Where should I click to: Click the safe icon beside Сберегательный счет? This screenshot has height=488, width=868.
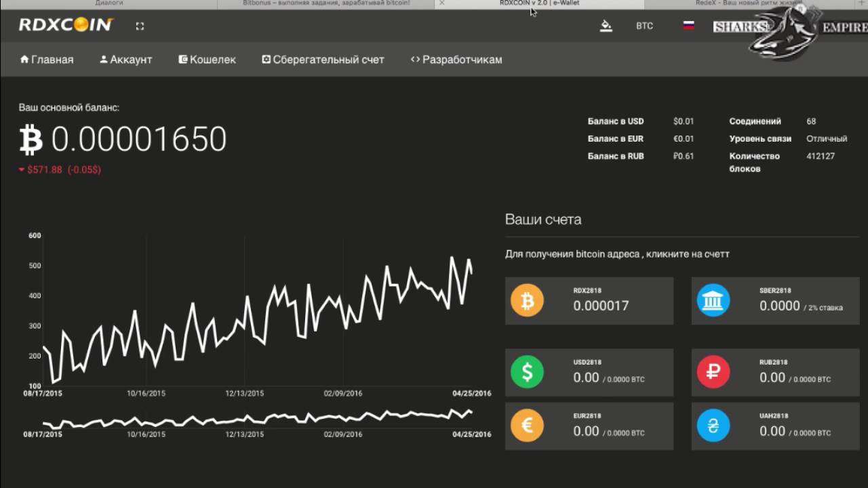267,60
